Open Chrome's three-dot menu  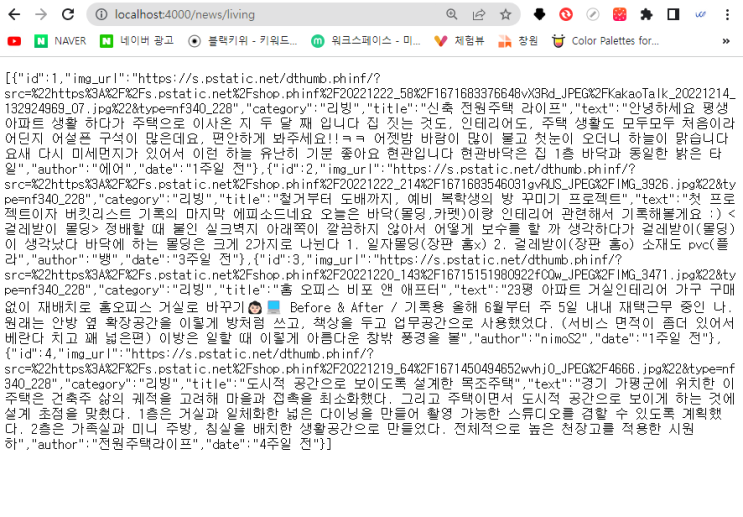727,15
